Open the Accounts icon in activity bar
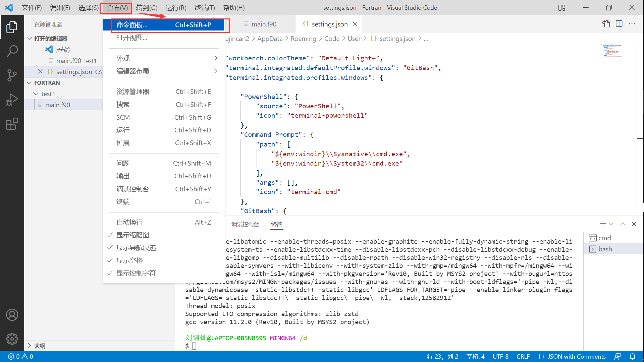Viewport: 644px width, 362px height. [12, 315]
